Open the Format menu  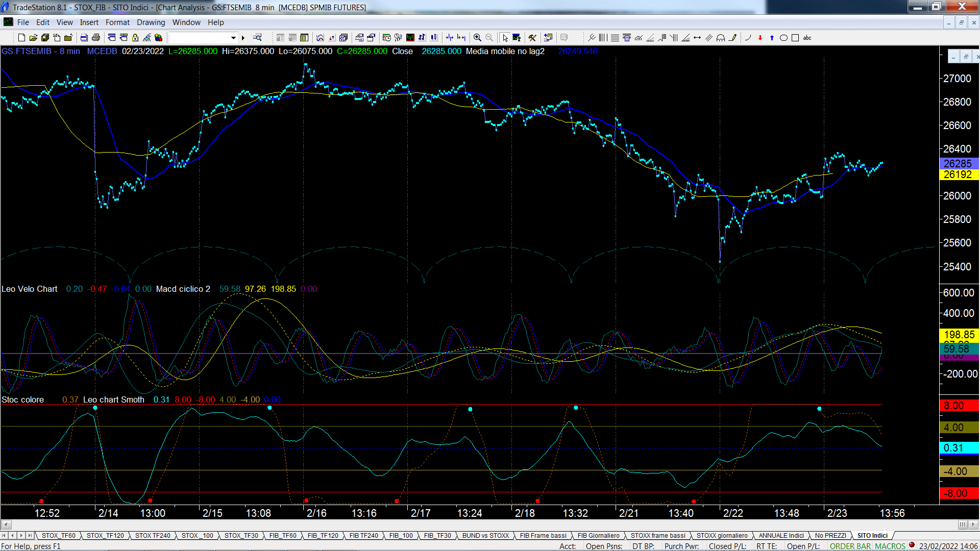(x=118, y=22)
